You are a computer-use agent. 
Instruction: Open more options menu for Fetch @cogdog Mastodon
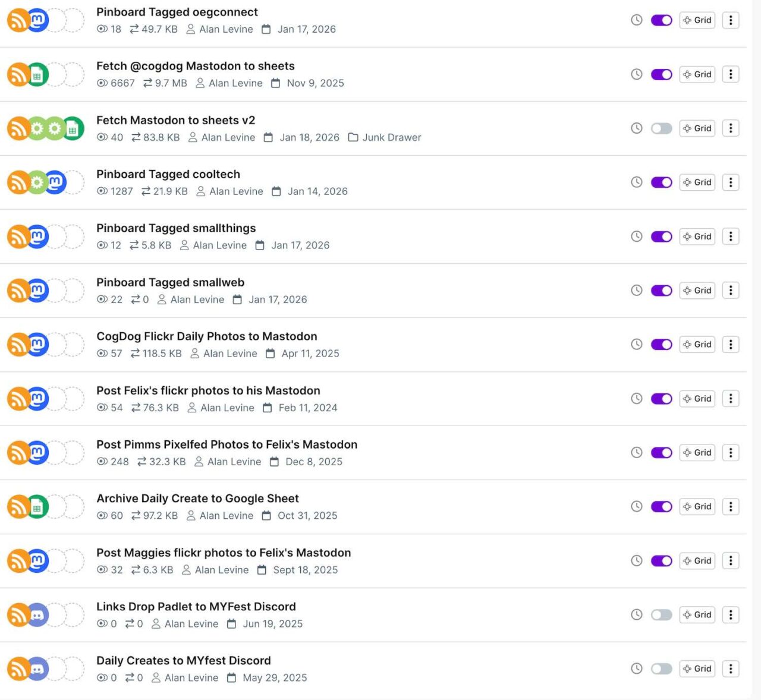(731, 74)
